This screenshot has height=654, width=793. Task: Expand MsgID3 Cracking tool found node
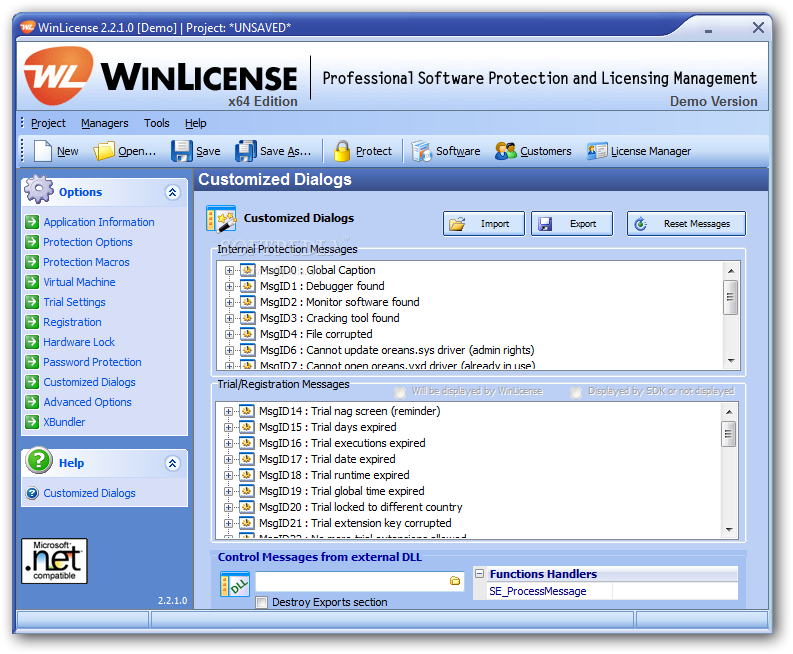(230, 318)
